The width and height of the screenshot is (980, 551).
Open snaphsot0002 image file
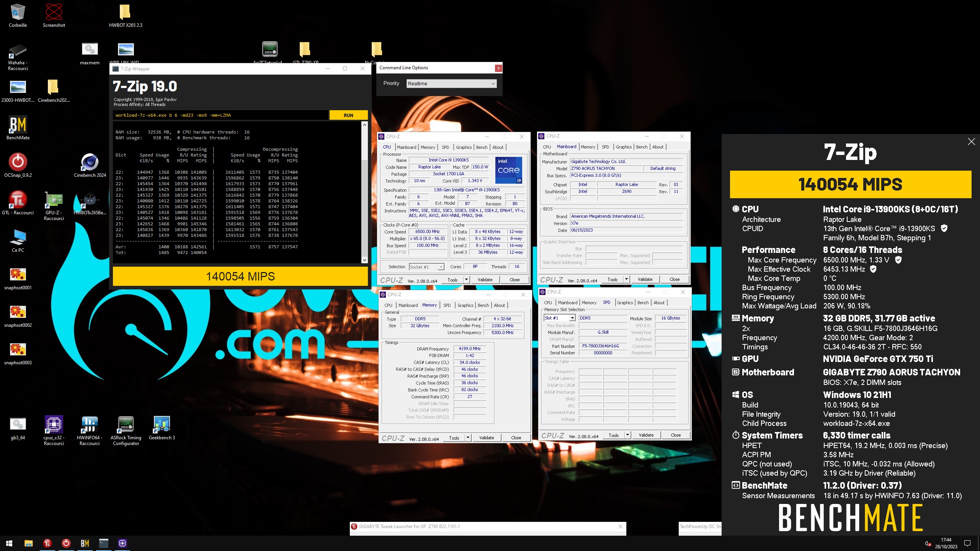(18, 316)
